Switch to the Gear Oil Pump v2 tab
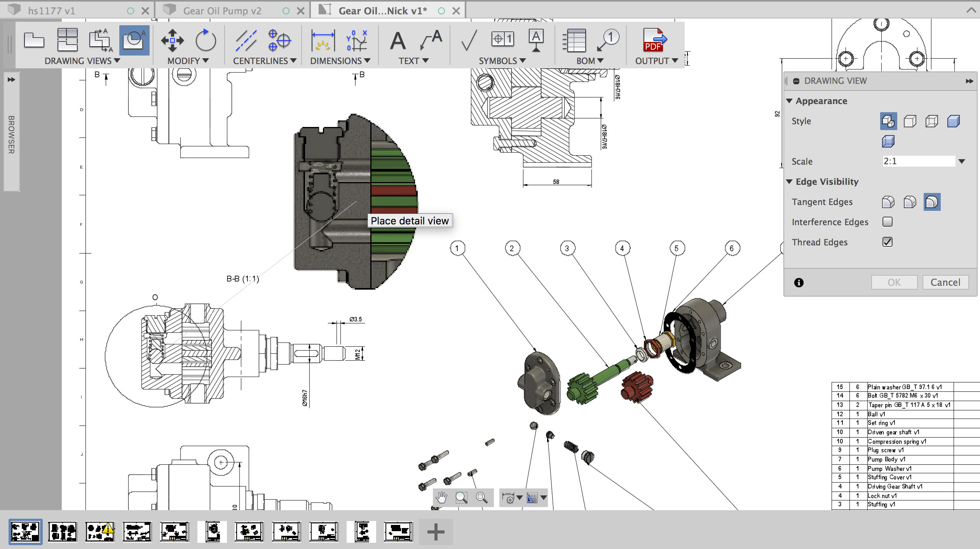This screenshot has height=549, width=980. point(222,11)
